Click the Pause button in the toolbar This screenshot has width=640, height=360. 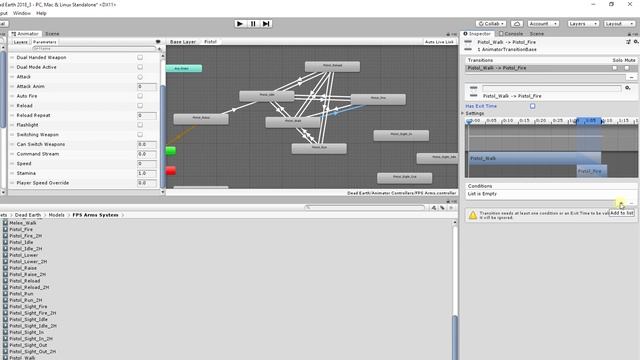coord(253,24)
